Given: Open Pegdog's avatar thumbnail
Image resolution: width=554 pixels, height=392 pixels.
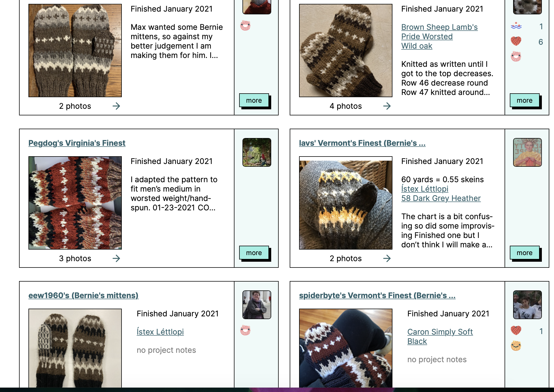Looking at the screenshot, I should click(257, 152).
